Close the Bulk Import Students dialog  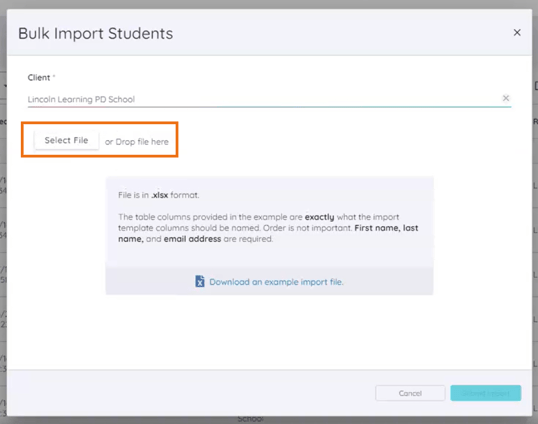517,33
